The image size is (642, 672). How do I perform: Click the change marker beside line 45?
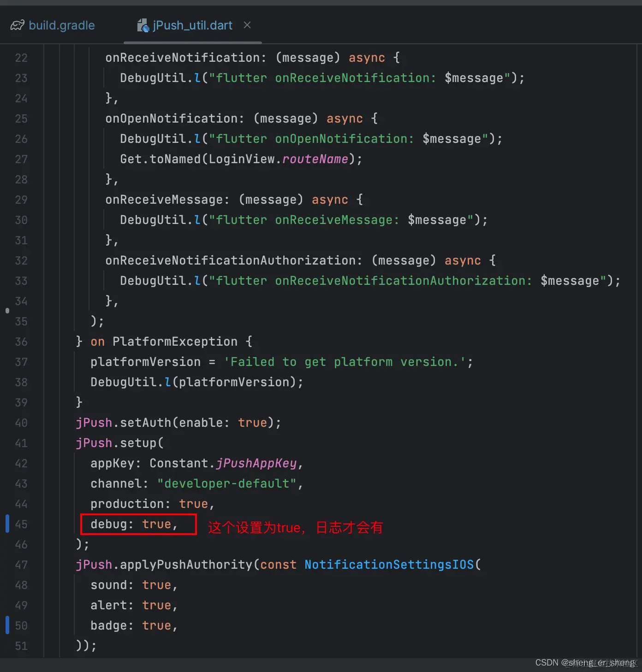click(x=7, y=524)
